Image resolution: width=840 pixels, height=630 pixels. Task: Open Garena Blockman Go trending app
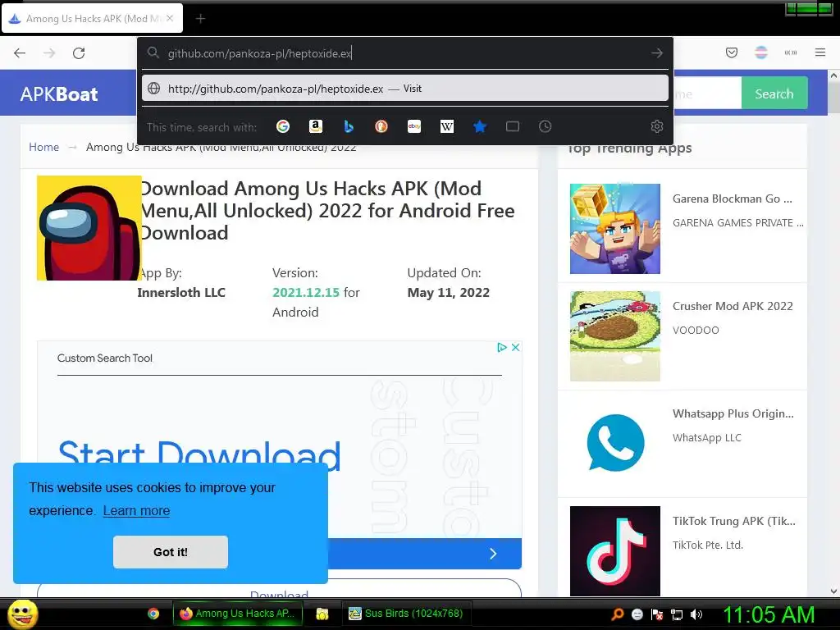click(x=732, y=199)
